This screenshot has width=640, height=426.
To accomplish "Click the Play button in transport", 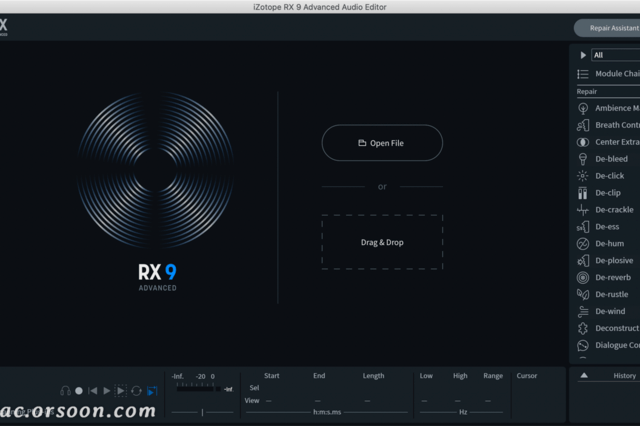I will point(107,391).
